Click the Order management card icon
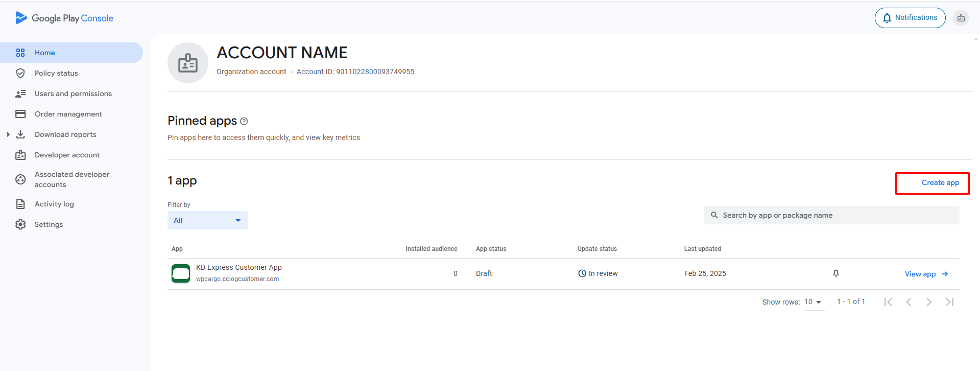The width and height of the screenshot is (980, 371). [x=20, y=114]
